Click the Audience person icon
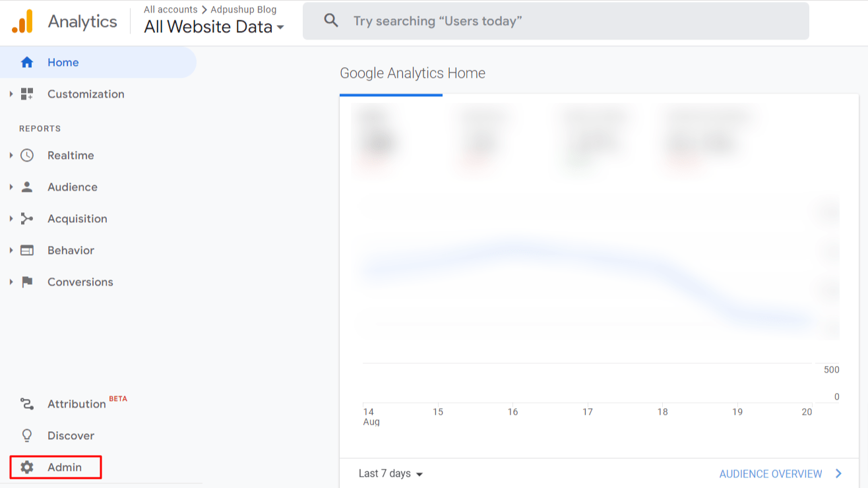Viewport: 868px width, 488px height. (x=26, y=187)
